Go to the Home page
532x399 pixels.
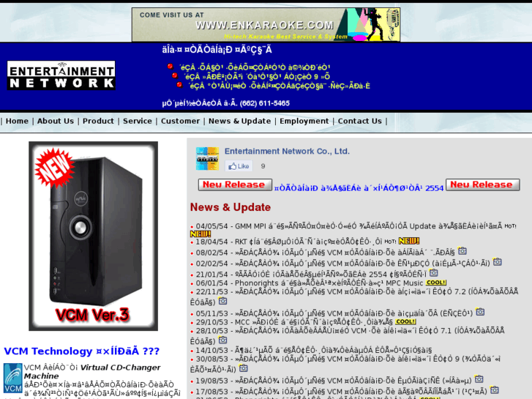[17, 121]
